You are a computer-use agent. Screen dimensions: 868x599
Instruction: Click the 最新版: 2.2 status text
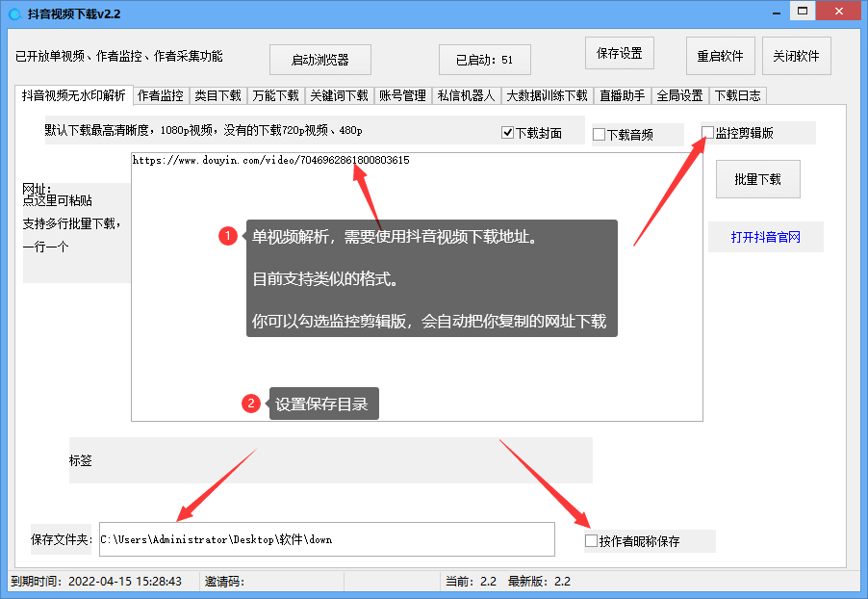click(x=539, y=582)
